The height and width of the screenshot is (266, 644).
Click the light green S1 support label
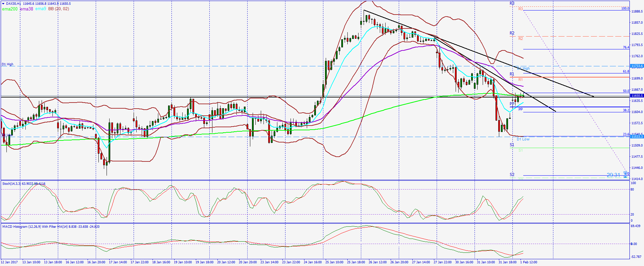521,150
